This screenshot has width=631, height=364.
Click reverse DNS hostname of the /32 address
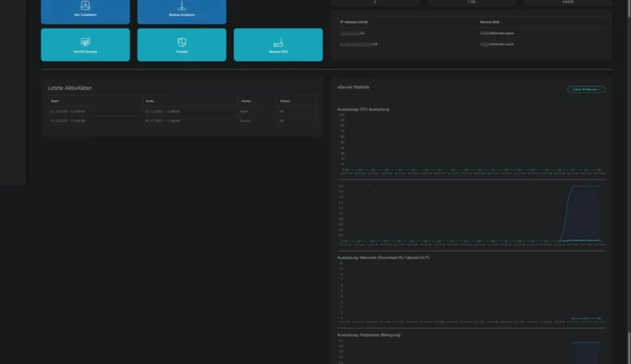497,33
